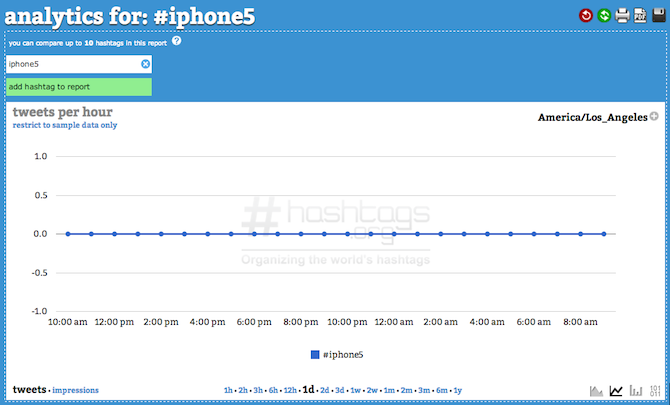Click the restrict to sample data only link

[x=65, y=125]
